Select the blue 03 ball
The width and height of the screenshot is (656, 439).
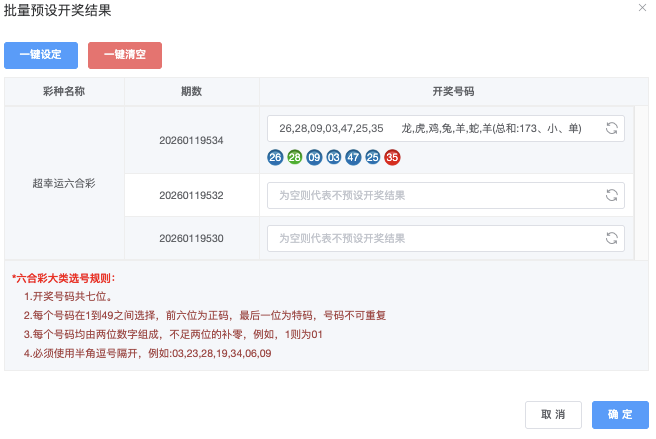tap(333, 157)
